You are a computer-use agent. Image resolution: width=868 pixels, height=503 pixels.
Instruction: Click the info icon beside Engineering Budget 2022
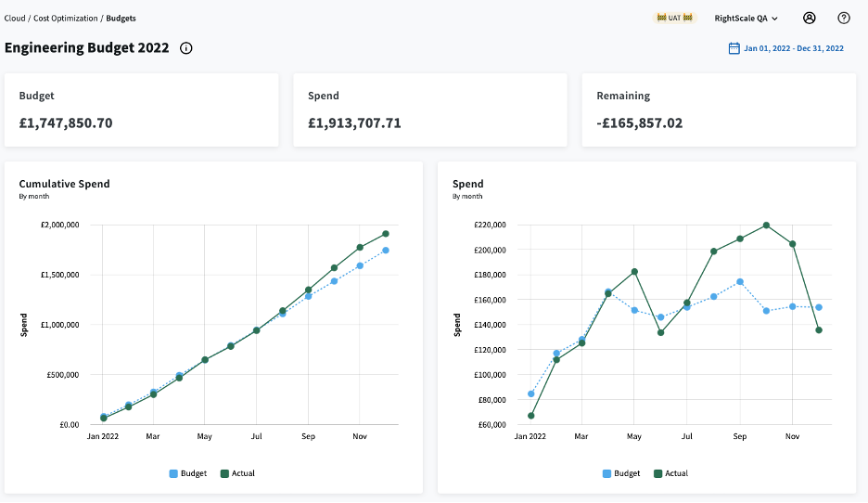click(186, 48)
